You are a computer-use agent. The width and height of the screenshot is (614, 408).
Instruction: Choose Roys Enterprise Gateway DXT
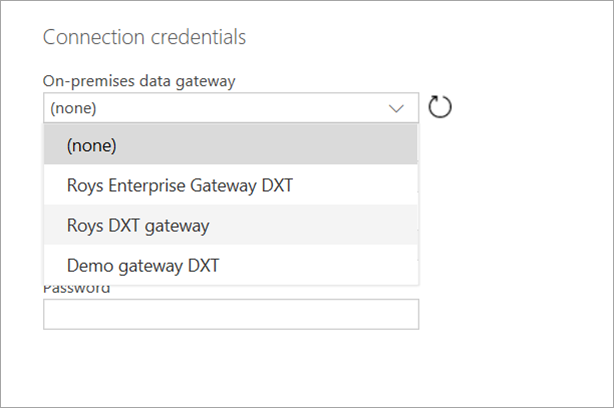[230, 185]
